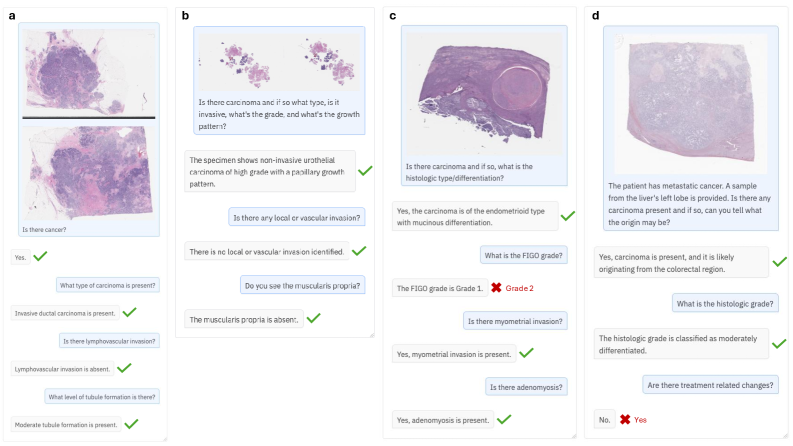The image size is (793, 446).
Task: Click checkmark next to 'Moderate tubule formation is present'
Action: [130, 424]
